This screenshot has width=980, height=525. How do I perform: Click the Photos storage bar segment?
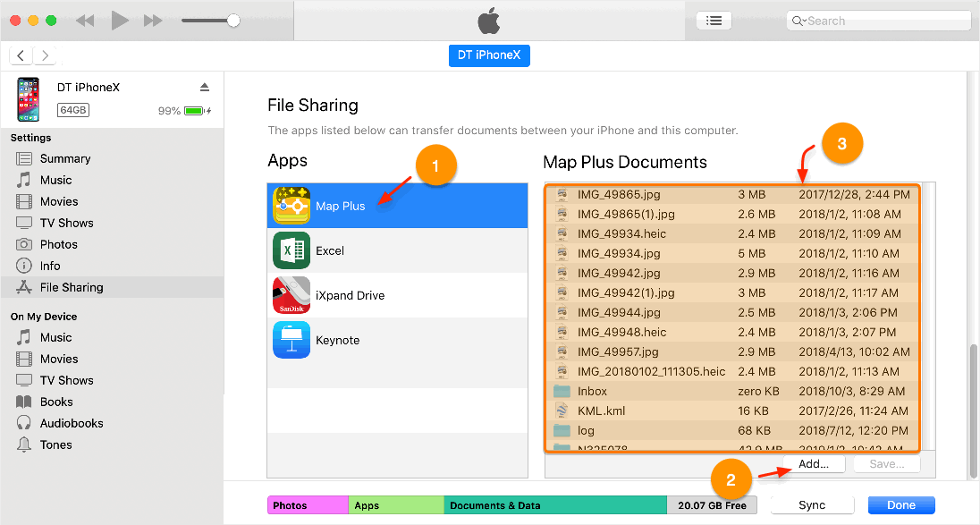(x=308, y=505)
